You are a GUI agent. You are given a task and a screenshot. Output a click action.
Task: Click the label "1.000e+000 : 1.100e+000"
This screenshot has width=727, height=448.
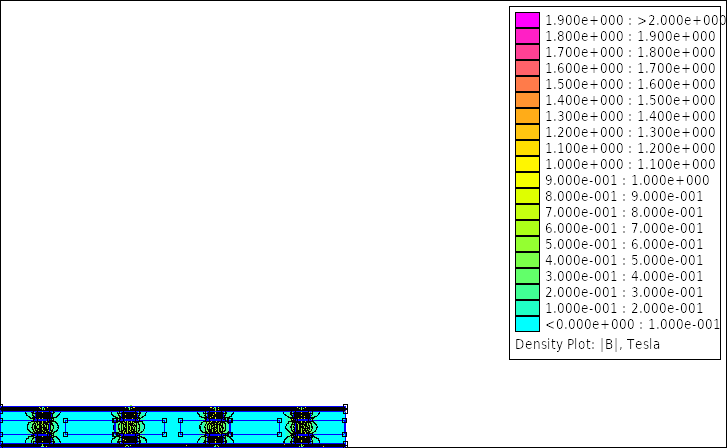click(631, 164)
